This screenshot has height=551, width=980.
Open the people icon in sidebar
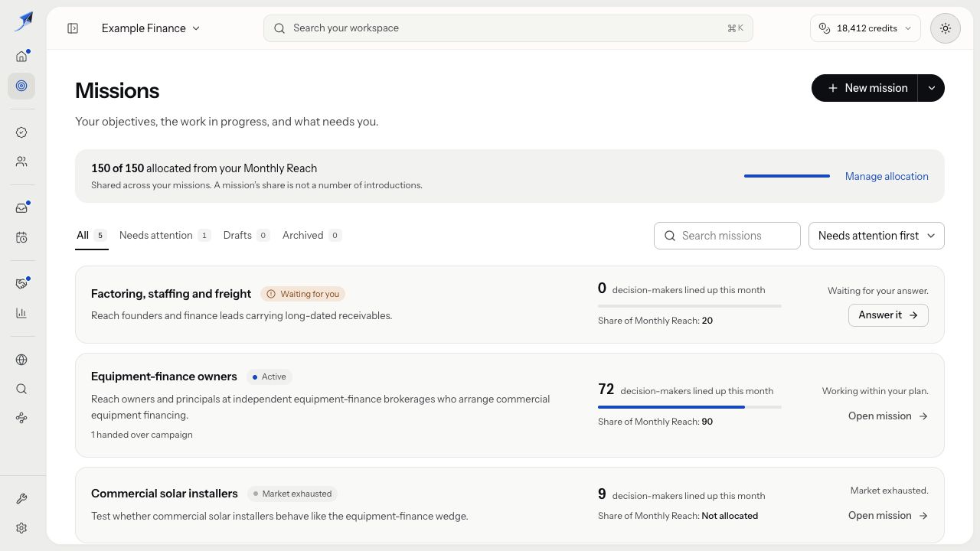[x=21, y=161]
